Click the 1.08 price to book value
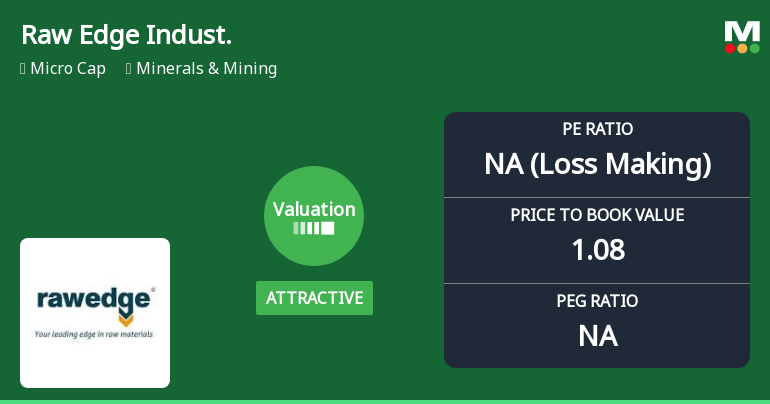This screenshot has height=404, width=770. click(597, 250)
